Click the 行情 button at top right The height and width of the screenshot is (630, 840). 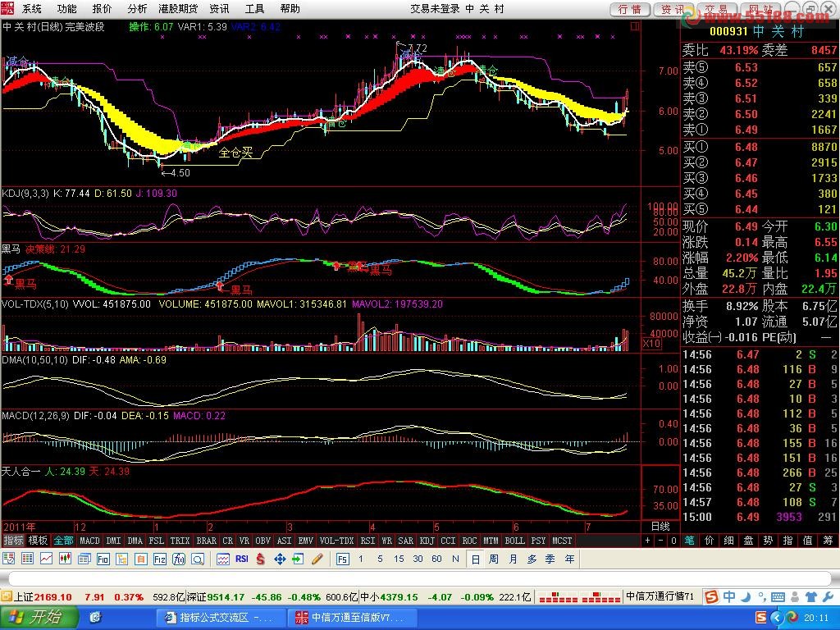630,10
